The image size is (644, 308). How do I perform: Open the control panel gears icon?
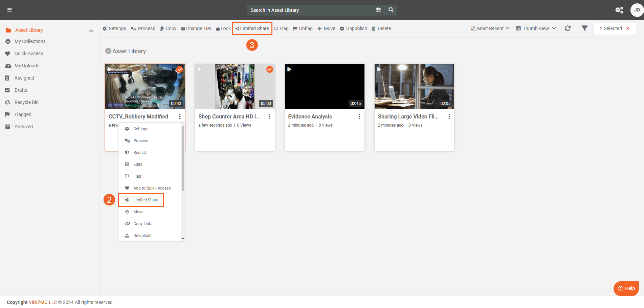(619, 10)
